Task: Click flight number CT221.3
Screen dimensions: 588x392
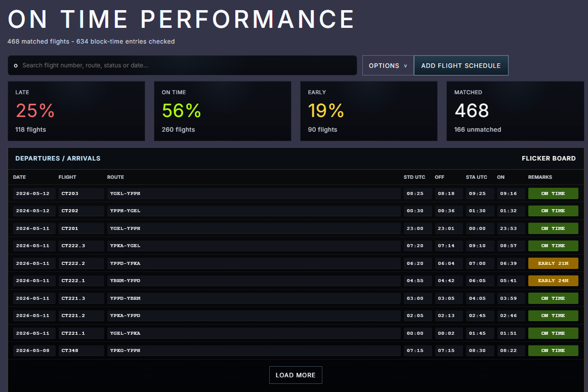Action: pos(73,298)
